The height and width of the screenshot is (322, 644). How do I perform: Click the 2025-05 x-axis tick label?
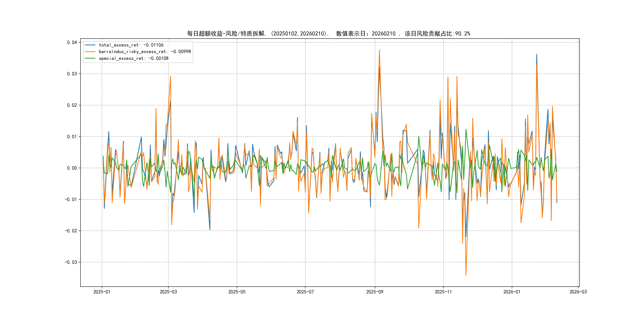(x=237, y=292)
